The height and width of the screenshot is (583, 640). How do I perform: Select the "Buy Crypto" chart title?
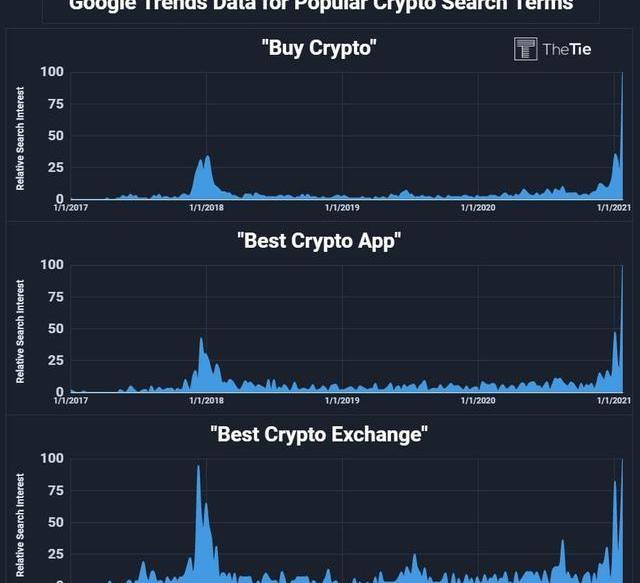(x=320, y=48)
